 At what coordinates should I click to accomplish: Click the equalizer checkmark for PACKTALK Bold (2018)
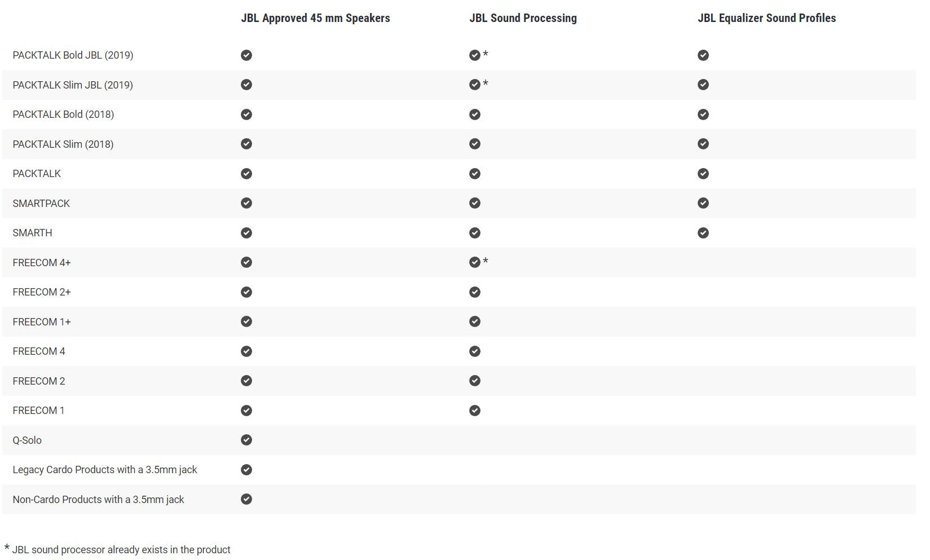[x=703, y=114]
